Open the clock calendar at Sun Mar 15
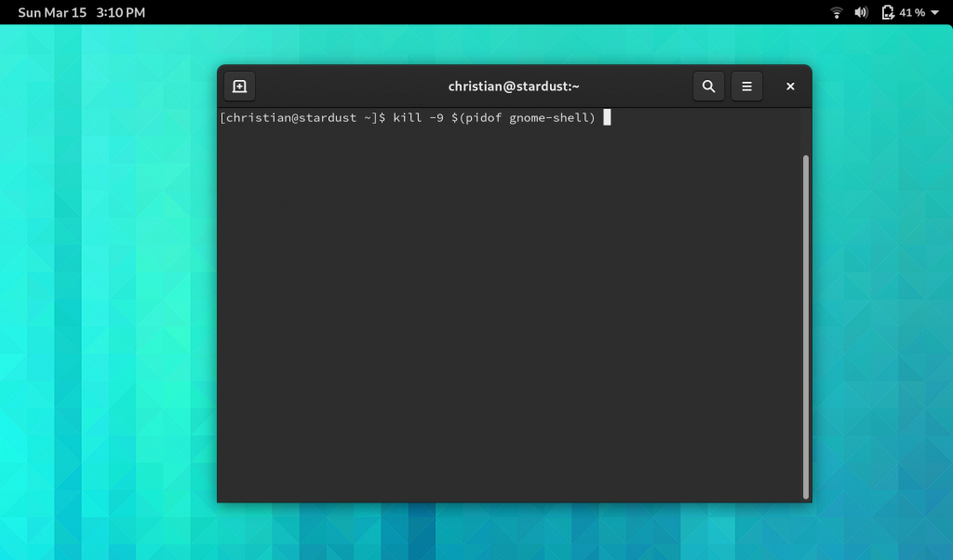This screenshot has height=560, width=953. coord(82,12)
